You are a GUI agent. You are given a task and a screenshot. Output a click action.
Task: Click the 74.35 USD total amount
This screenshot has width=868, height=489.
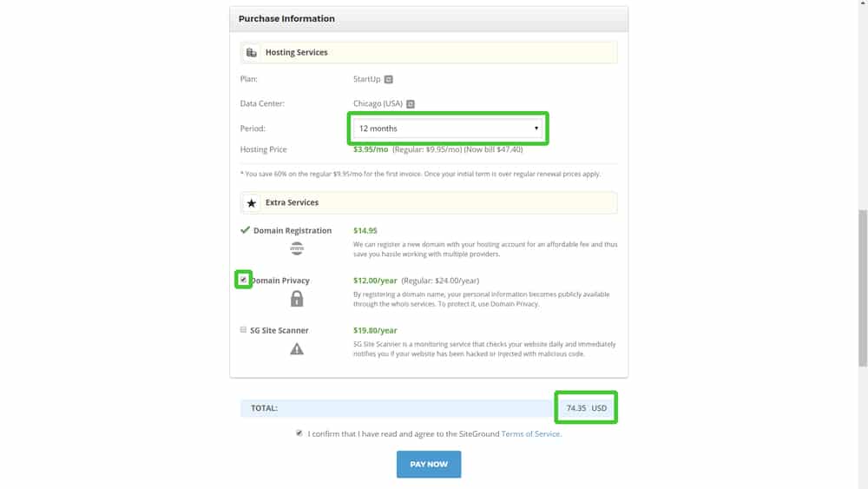point(586,408)
